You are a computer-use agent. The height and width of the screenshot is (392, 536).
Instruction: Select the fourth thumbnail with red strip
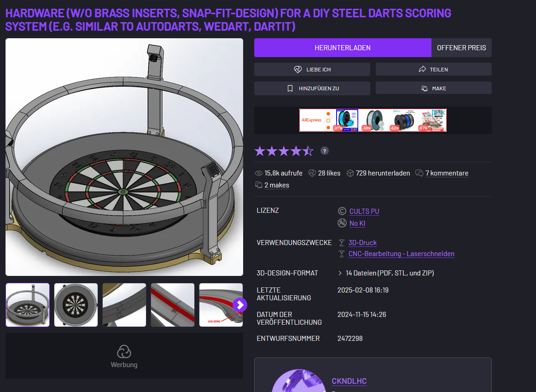click(173, 305)
